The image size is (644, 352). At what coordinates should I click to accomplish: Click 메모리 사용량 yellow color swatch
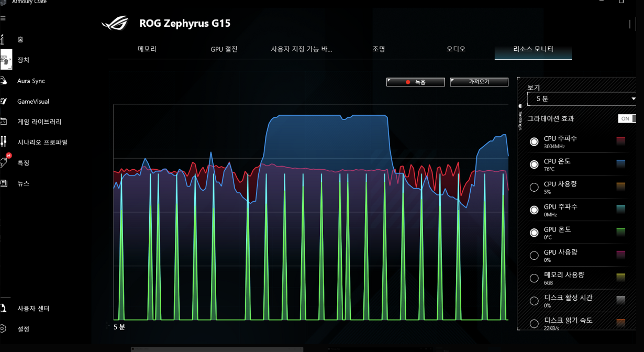click(x=620, y=278)
